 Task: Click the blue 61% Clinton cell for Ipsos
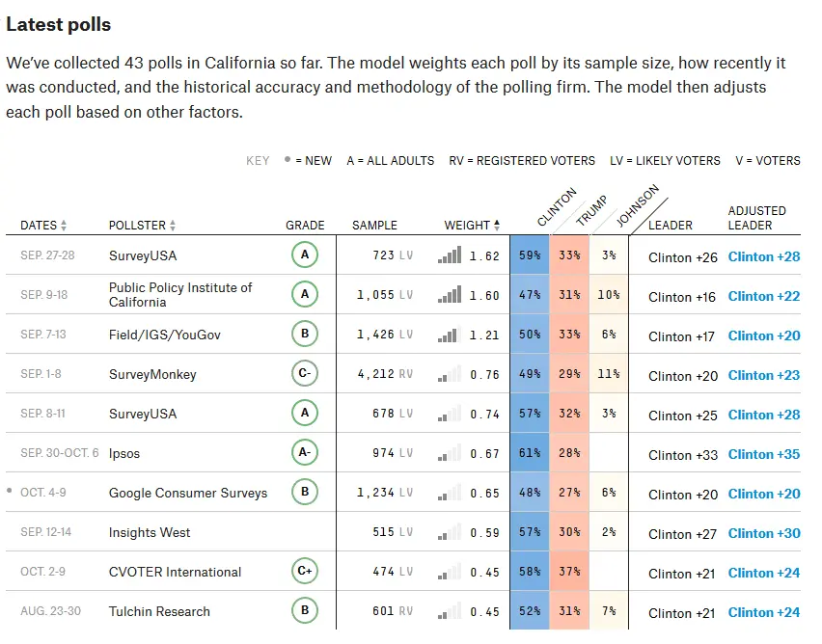pos(529,453)
